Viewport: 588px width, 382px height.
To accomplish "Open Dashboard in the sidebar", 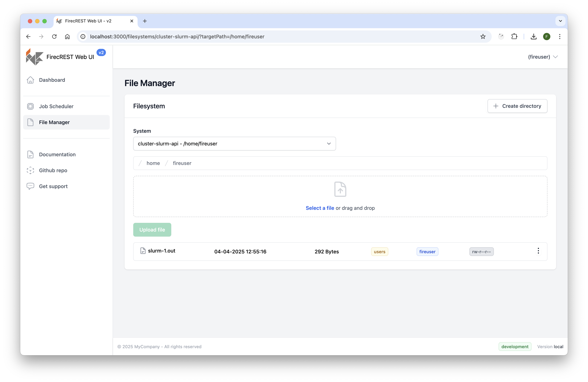I will point(66,80).
